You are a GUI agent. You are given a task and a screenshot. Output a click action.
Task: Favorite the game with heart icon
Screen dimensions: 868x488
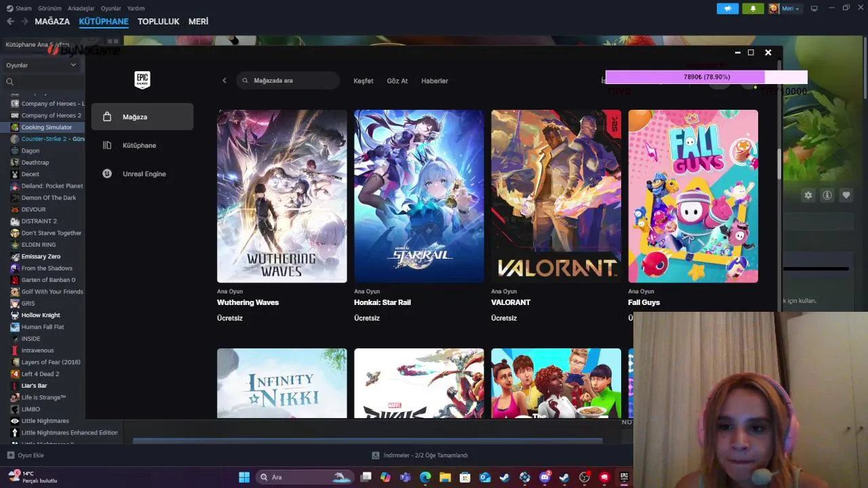846,195
